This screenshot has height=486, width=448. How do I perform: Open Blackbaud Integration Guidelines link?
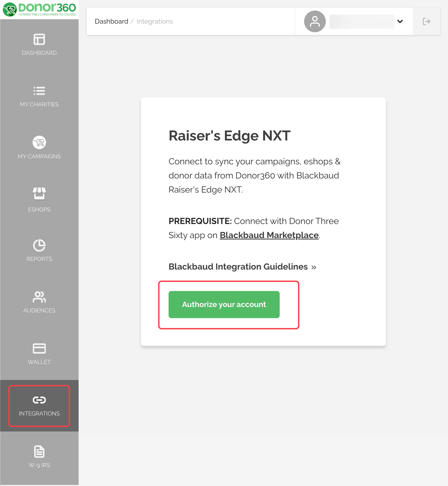[242, 267]
